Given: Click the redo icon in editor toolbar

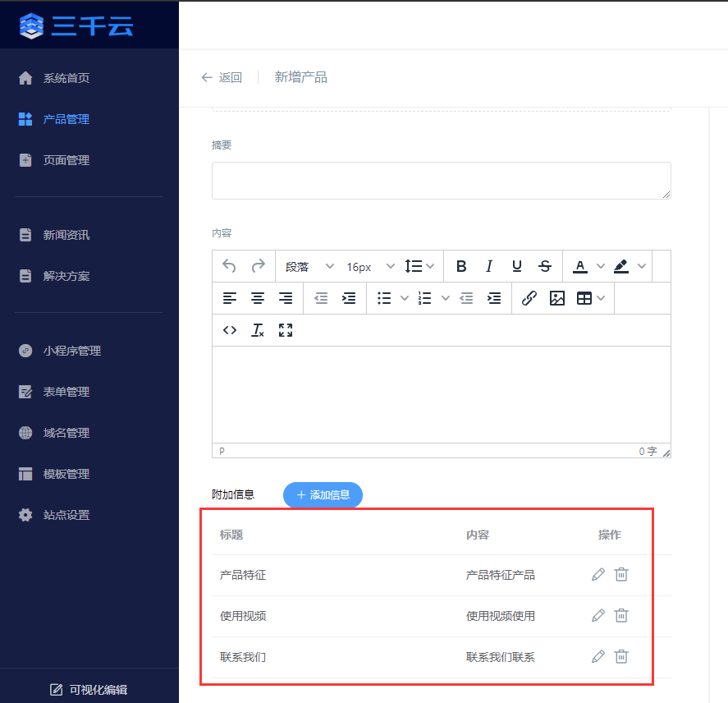Looking at the screenshot, I should (x=259, y=266).
